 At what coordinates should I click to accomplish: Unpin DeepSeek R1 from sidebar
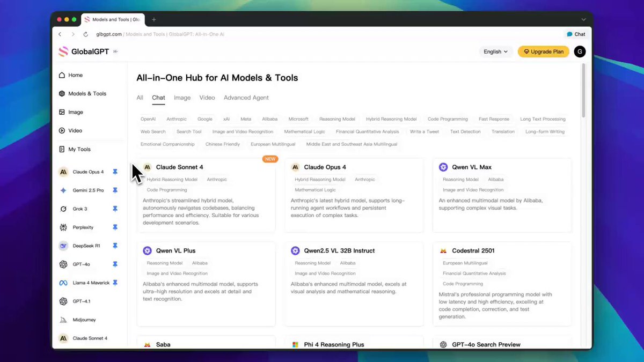[115, 246]
